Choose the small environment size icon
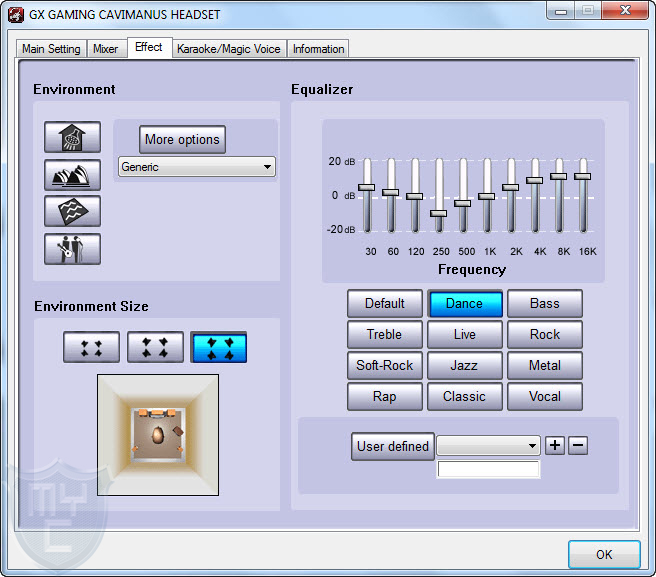The image size is (656, 577). click(91, 347)
